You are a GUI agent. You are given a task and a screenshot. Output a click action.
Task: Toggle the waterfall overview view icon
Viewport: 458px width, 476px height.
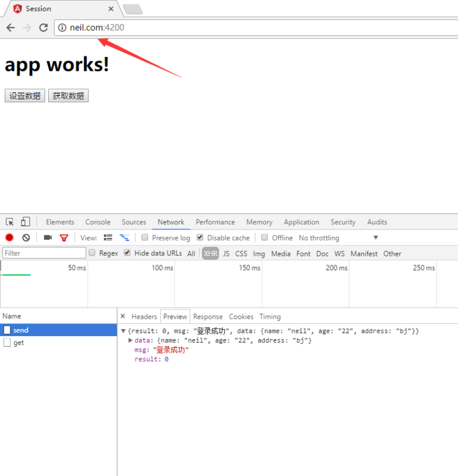coord(124,237)
